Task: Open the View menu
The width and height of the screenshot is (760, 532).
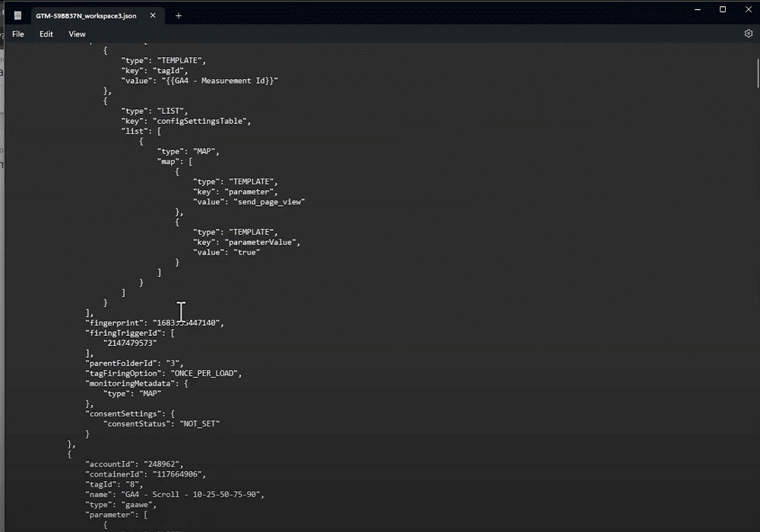Action: click(x=76, y=33)
